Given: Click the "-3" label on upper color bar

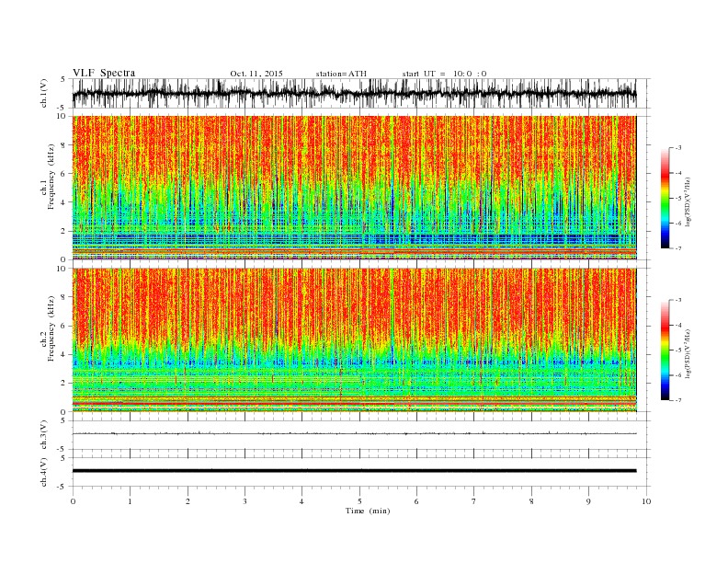Looking at the screenshot, I should click(x=677, y=148).
